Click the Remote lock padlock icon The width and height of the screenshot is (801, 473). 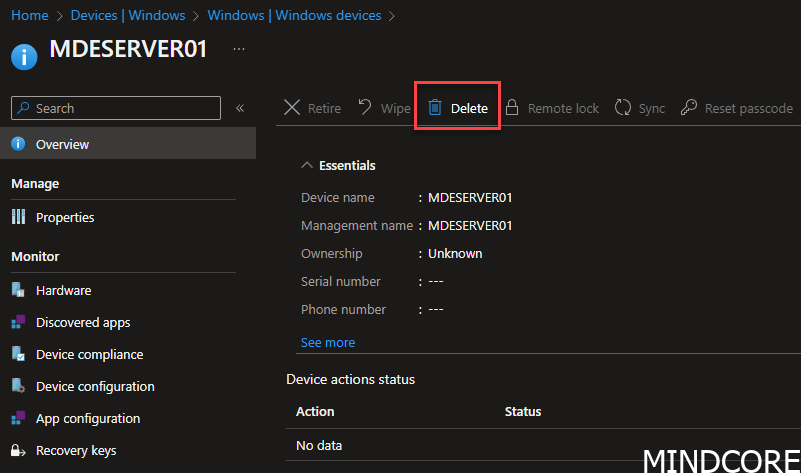(512, 108)
